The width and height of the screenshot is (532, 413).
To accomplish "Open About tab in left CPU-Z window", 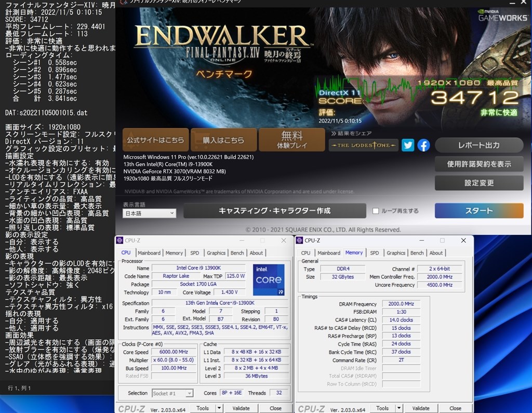I will pyautogui.click(x=256, y=253).
